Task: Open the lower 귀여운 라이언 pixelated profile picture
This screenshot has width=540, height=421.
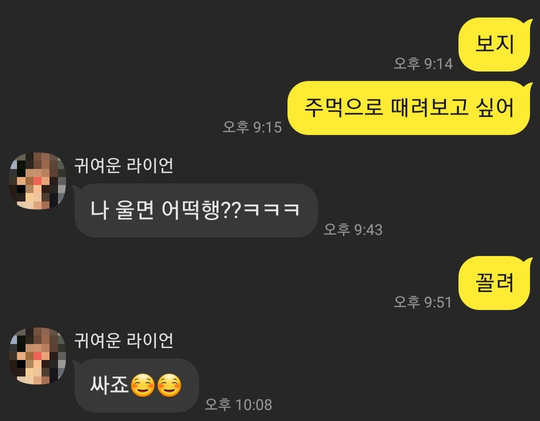Action: pyautogui.click(x=38, y=356)
